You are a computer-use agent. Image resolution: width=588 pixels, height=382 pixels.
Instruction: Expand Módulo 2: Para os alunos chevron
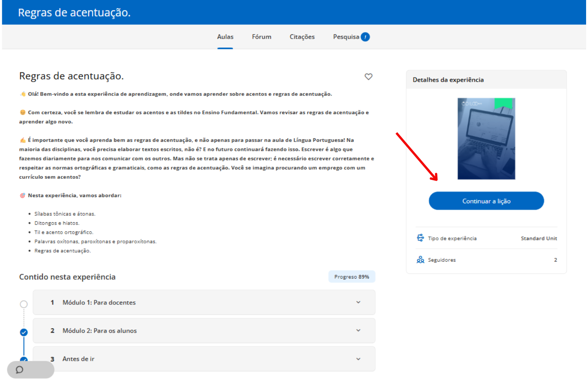tap(358, 330)
